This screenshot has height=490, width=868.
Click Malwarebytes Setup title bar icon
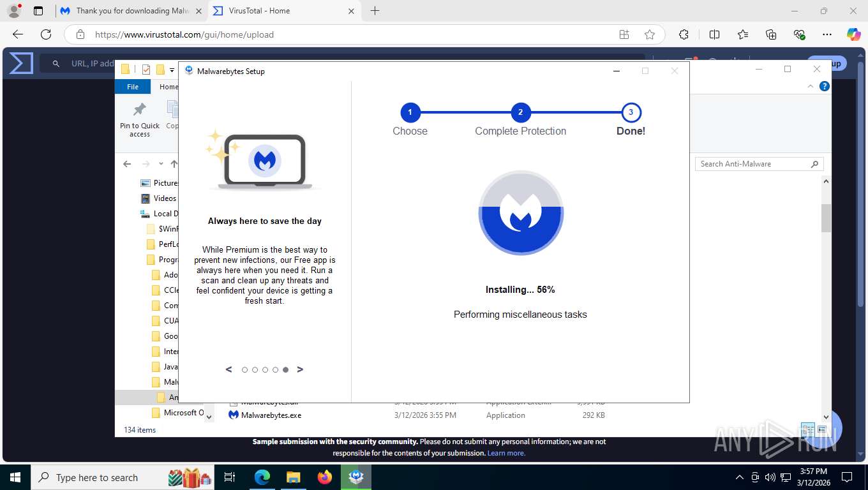click(x=189, y=71)
